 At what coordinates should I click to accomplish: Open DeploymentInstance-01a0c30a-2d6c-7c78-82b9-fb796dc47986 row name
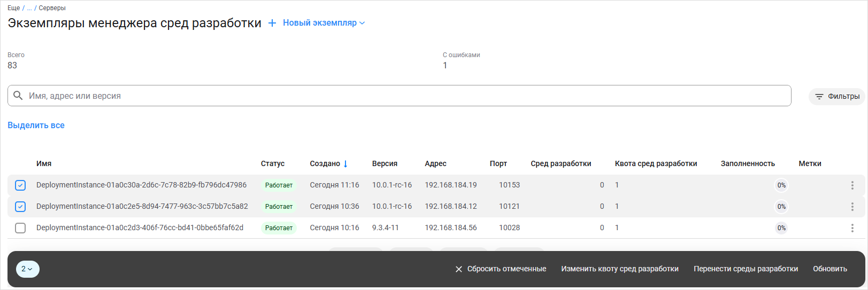[141, 185]
